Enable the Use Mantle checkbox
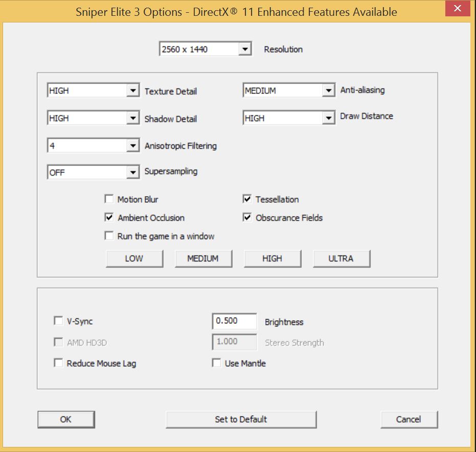 pos(216,363)
